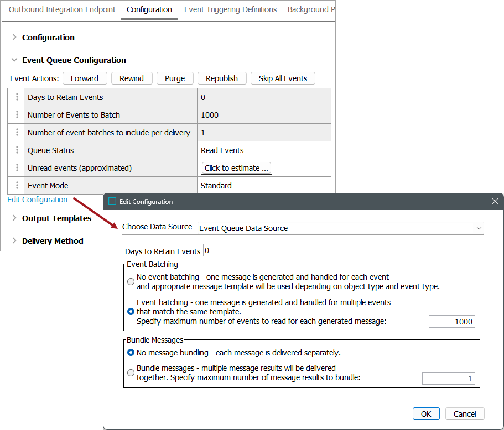The height and width of the screenshot is (430, 504).
Task: Enable the Bundle messages radio option
Action: [x=131, y=373]
